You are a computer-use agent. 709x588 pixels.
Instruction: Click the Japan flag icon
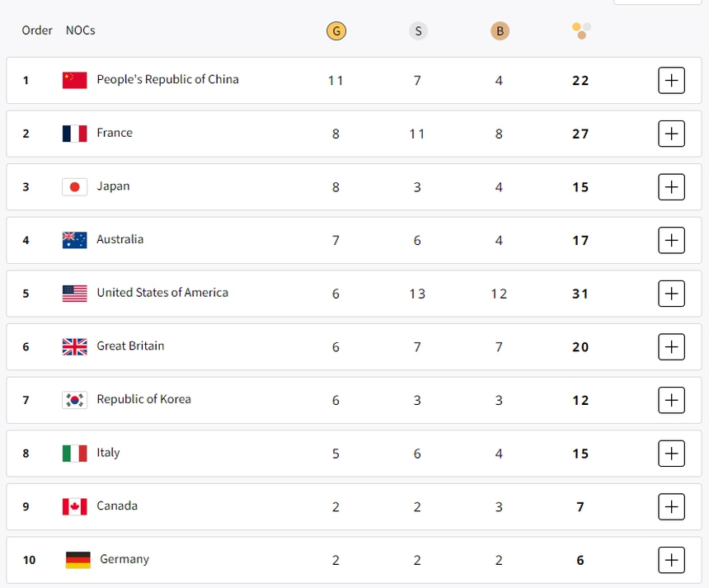tap(74, 187)
